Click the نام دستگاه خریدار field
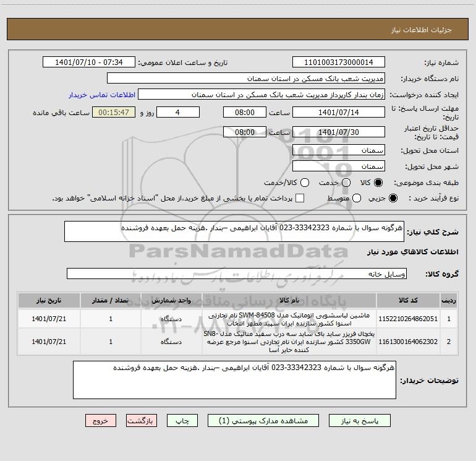This screenshot has height=461, width=476. [x=246, y=78]
